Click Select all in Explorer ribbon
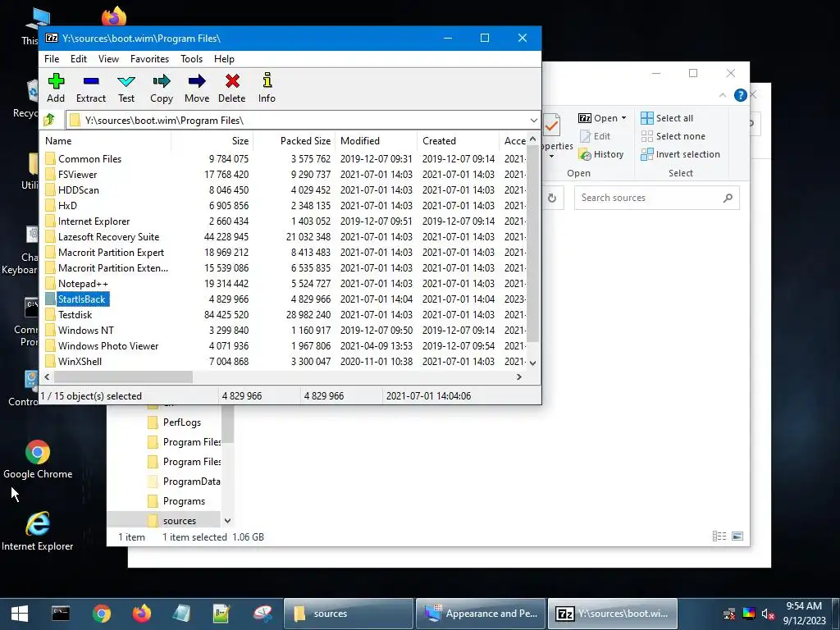 tap(667, 118)
